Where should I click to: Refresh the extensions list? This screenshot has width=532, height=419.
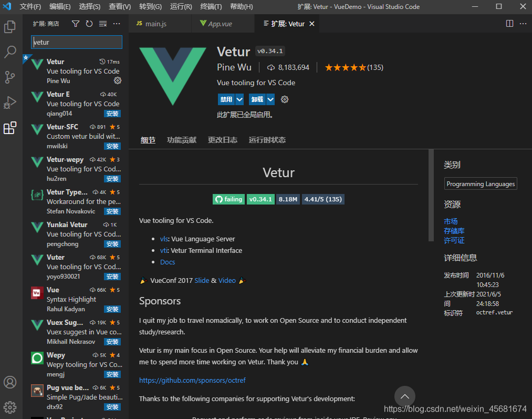[x=89, y=24]
